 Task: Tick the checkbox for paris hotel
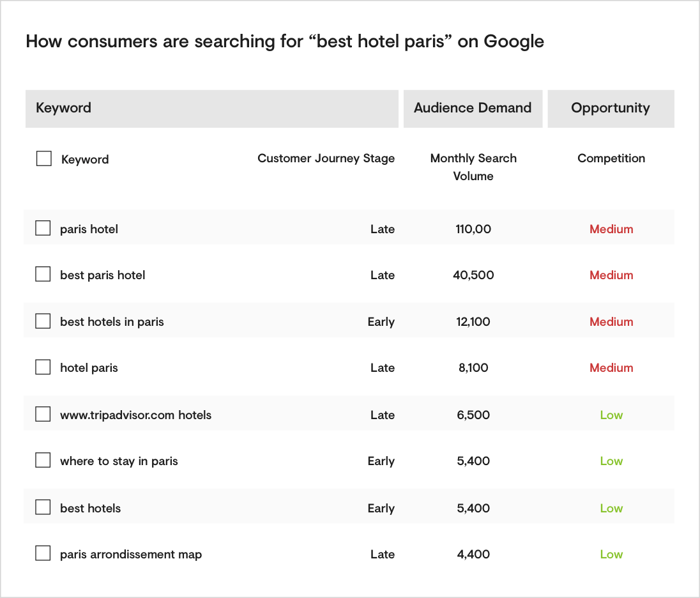tap(43, 228)
